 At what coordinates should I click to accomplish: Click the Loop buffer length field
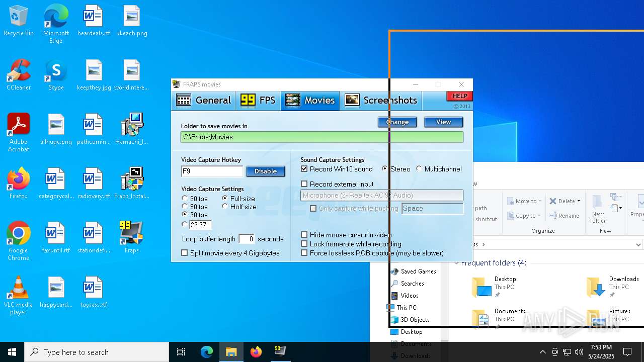[247, 239]
